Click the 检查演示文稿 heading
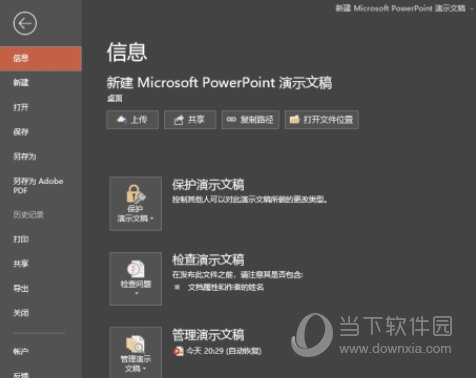476x378 pixels. (x=208, y=260)
